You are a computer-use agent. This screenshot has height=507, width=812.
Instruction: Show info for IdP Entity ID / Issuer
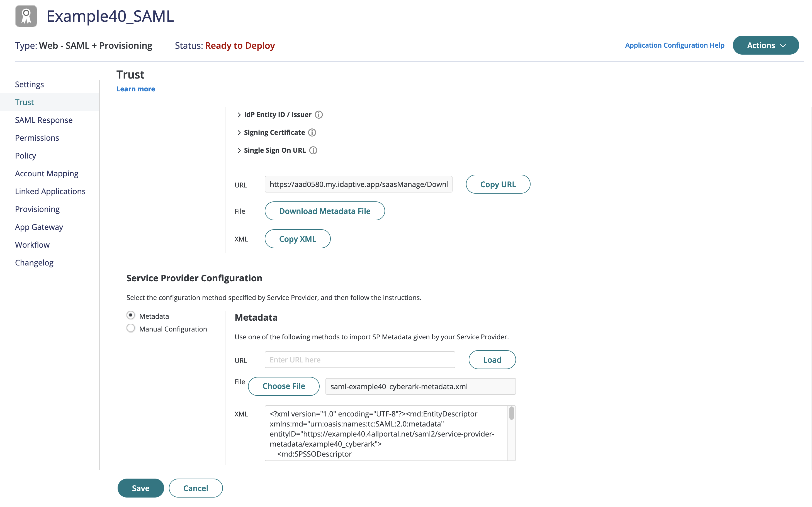tap(319, 115)
